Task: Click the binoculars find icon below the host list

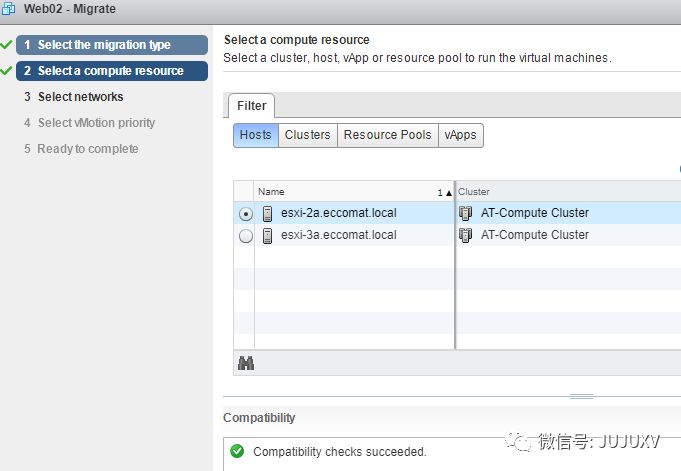Action: click(246, 363)
